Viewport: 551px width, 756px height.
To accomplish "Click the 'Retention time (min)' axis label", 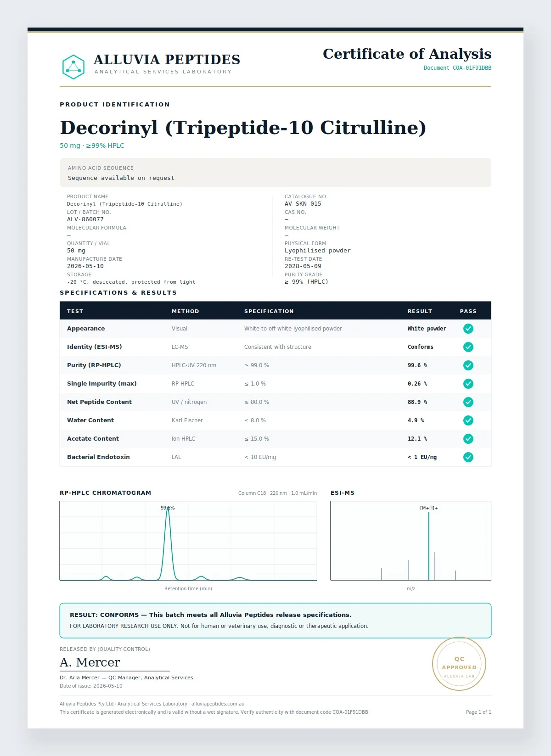I will 188,588.
